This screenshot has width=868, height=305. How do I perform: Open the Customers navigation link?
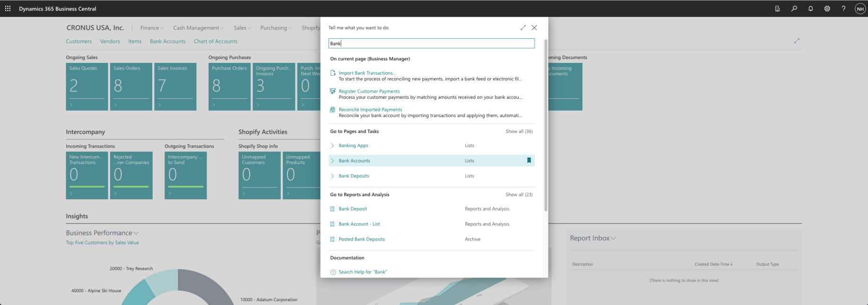click(79, 41)
